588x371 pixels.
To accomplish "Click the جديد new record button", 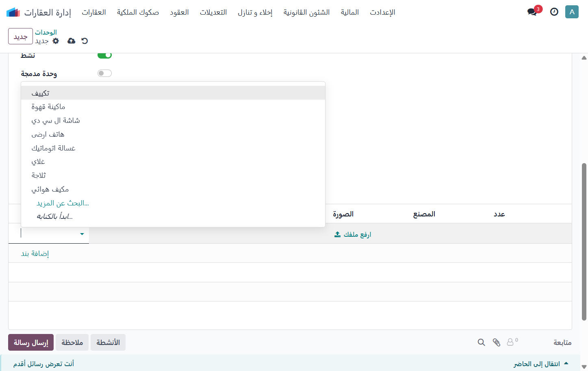I will (x=20, y=36).
